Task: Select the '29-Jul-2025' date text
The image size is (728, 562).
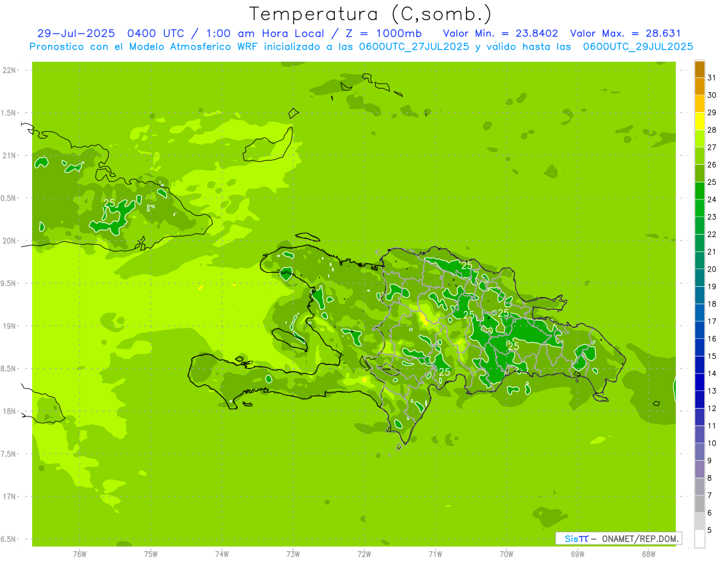Action: pos(77,33)
